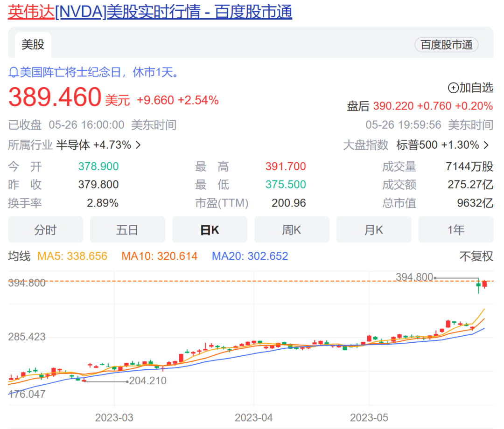
Task: Click the 176.047 price axis label
Action: (x=27, y=394)
